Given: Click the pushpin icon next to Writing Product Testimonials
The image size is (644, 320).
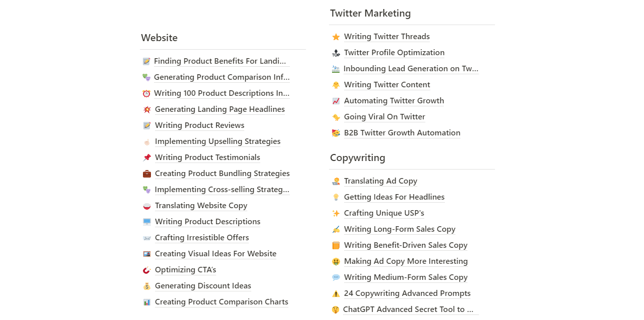Looking at the screenshot, I should 147,157.
